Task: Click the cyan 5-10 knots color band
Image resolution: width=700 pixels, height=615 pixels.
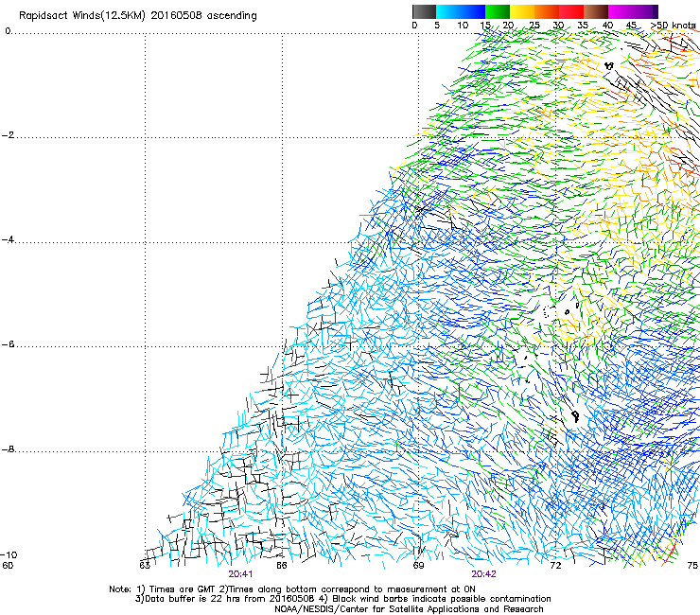Action: point(448,11)
